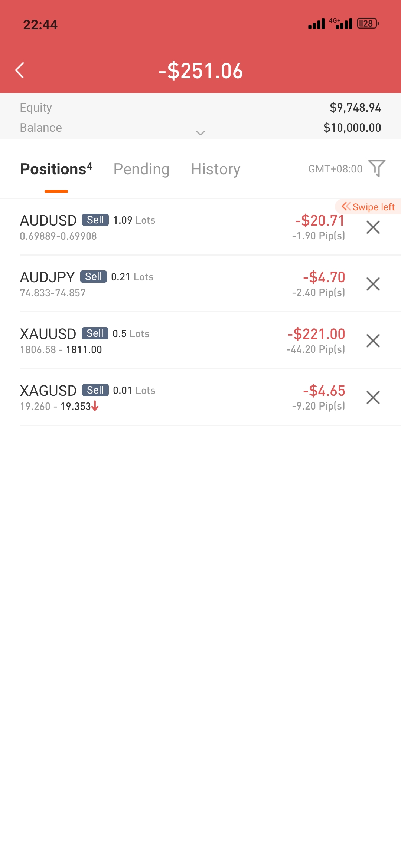Tap the Sell badge on XAGUSD
The height and width of the screenshot is (868, 401).
tap(95, 390)
